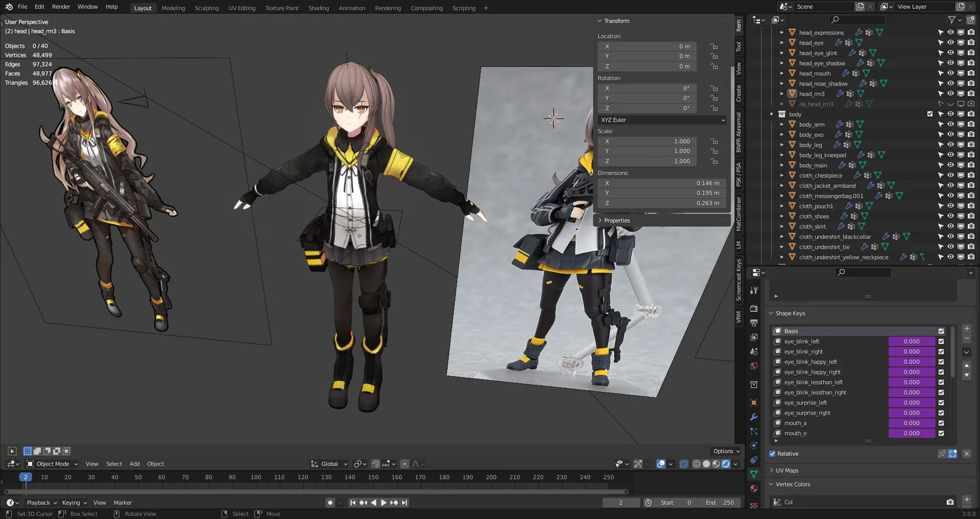Open the Playback dropdown menu

point(42,502)
